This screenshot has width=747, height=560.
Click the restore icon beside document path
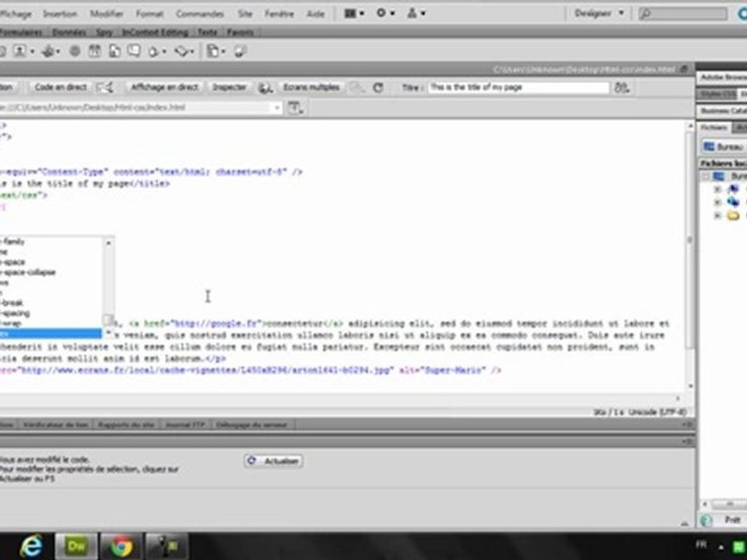685,69
